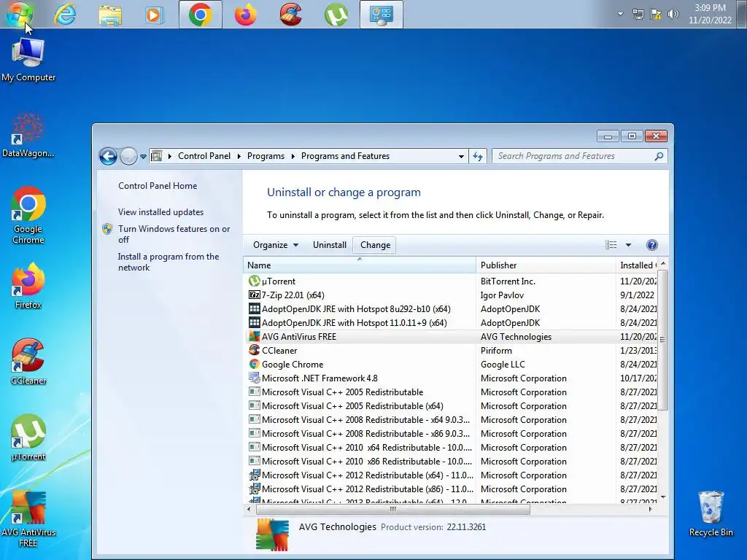Open Windows Explorer folder icon in taskbar
The width and height of the screenshot is (747, 560).
pyautogui.click(x=110, y=15)
